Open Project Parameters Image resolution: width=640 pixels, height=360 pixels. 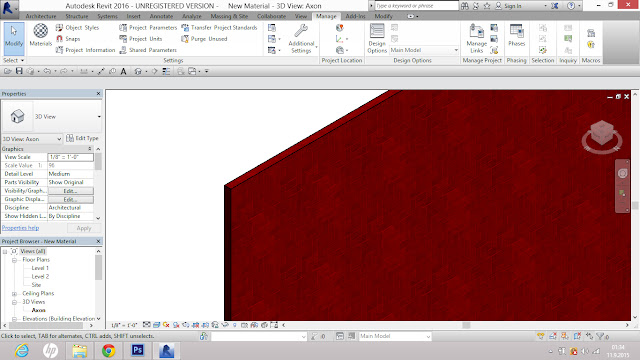[148, 28]
